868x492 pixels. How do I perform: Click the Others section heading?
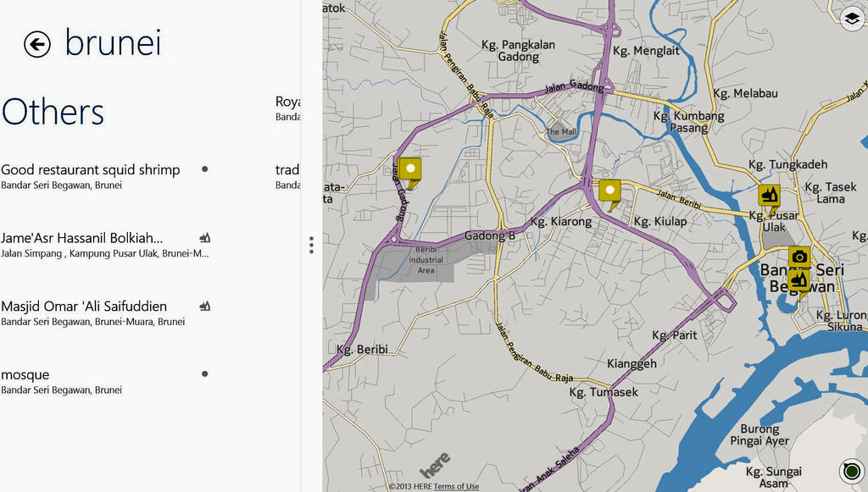[53, 112]
